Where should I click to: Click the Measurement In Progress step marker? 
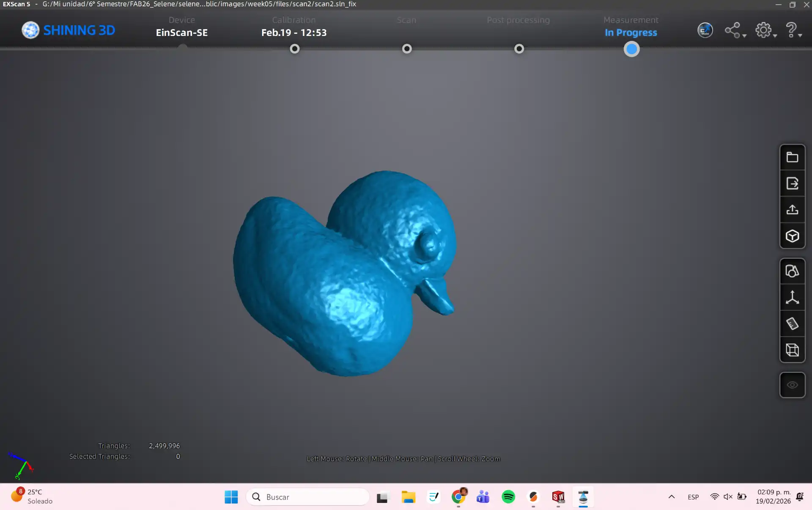tap(631, 49)
